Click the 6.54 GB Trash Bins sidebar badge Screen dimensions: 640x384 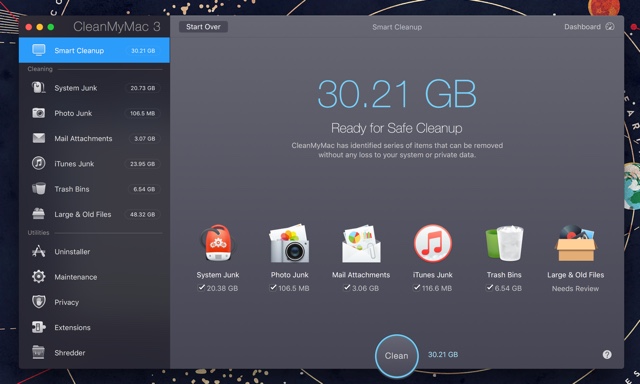[x=144, y=189]
